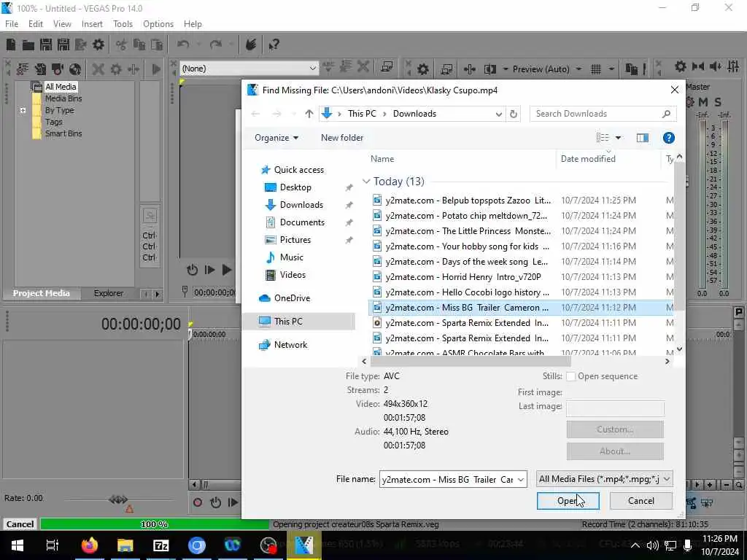
Task: Open the Insert menu
Action: 92,24
